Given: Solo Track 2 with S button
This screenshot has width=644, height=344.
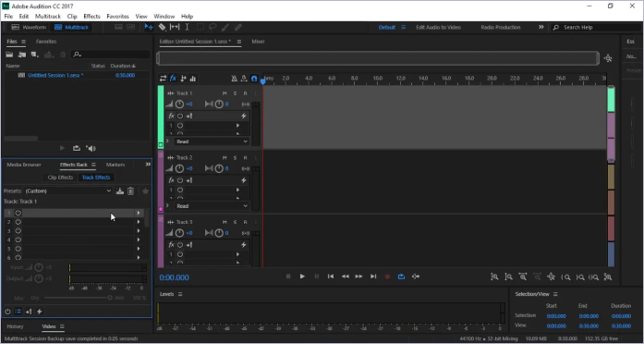Looking at the screenshot, I should [235, 158].
